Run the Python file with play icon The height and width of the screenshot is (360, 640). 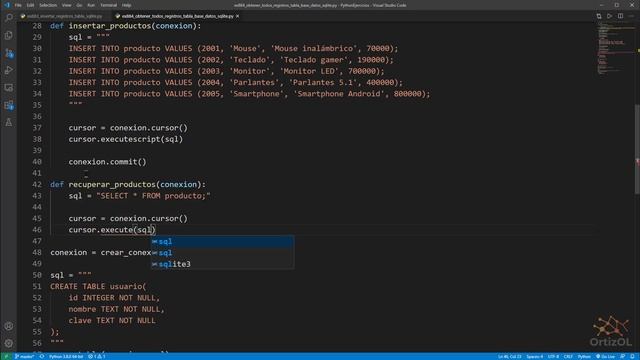pyautogui.click(x=609, y=16)
